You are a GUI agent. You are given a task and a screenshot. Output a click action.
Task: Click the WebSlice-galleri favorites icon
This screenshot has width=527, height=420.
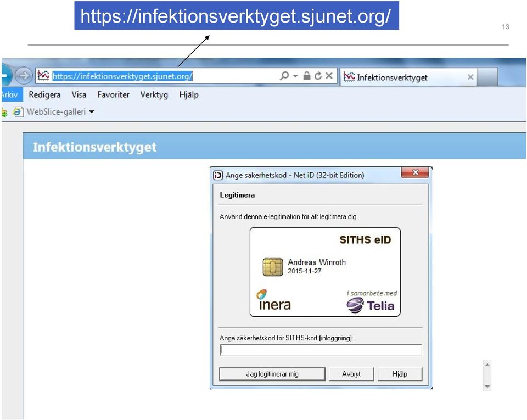[x=18, y=112]
